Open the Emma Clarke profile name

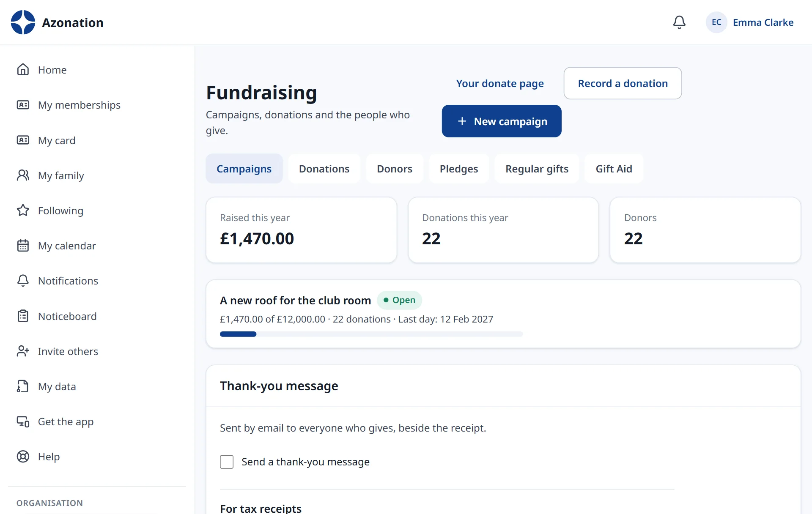pyautogui.click(x=763, y=22)
